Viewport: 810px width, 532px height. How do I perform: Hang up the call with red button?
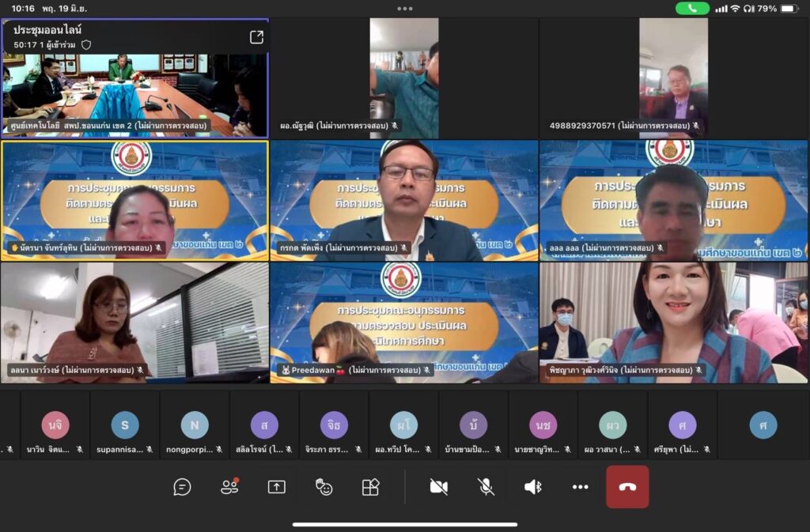627,487
